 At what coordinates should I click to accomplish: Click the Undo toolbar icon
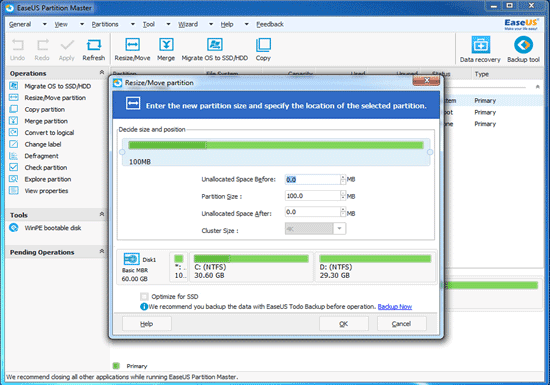(x=18, y=45)
